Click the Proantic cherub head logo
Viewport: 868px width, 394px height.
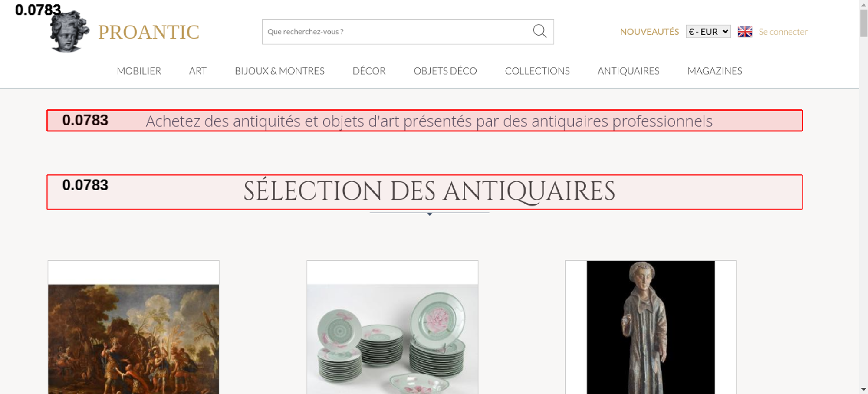pos(69,31)
